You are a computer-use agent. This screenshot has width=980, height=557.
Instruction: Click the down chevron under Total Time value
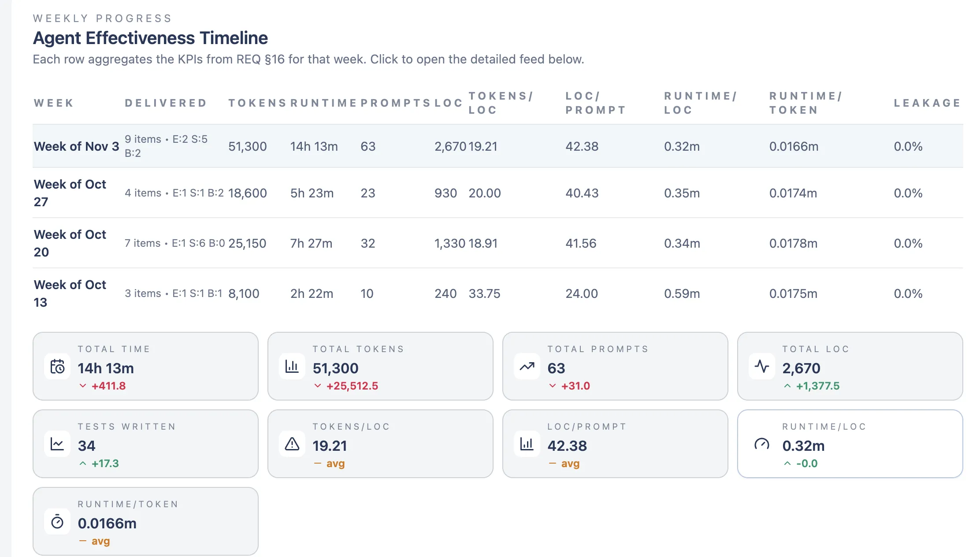pyautogui.click(x=83, y=386)
